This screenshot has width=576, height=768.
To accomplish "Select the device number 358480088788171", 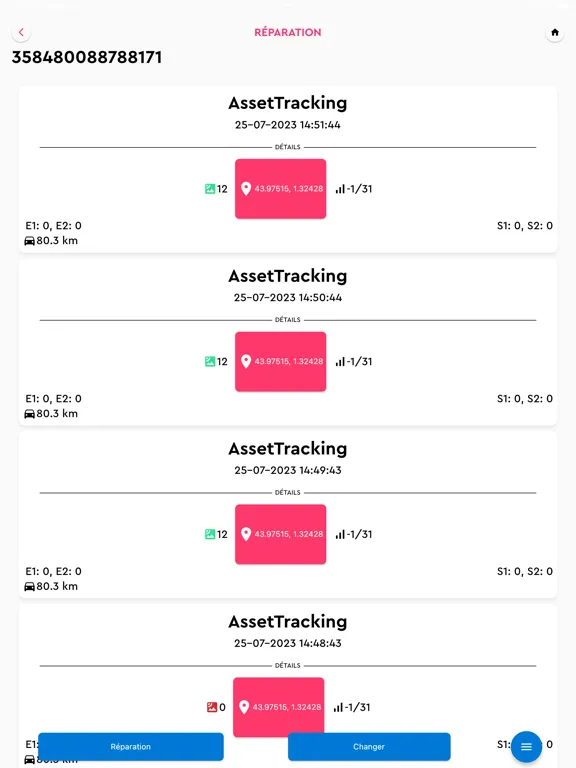I will (x=87, y=57).
